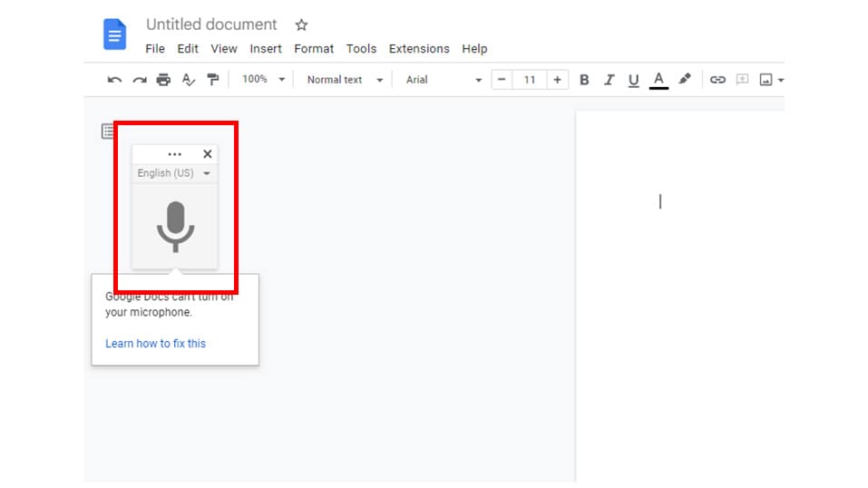Screen dimensions: 868x488
Task: Toggle bold formatting
Action: click(x=584, y=80)
